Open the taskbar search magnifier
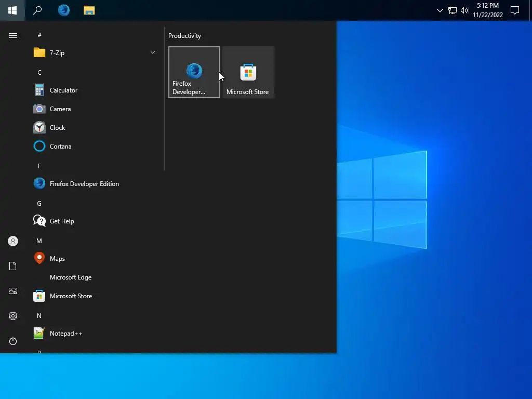The height and width of the screenshot is (399, 532). tap(37, 10)
